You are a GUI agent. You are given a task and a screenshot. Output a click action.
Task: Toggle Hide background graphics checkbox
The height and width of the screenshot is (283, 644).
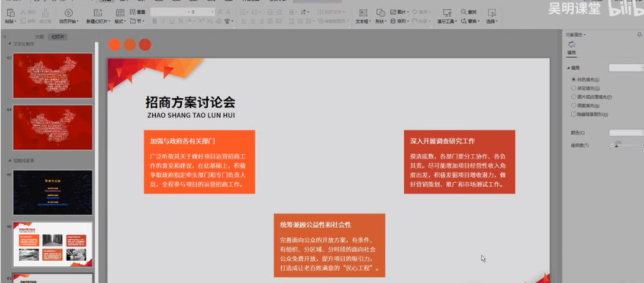tap(574, 114)
